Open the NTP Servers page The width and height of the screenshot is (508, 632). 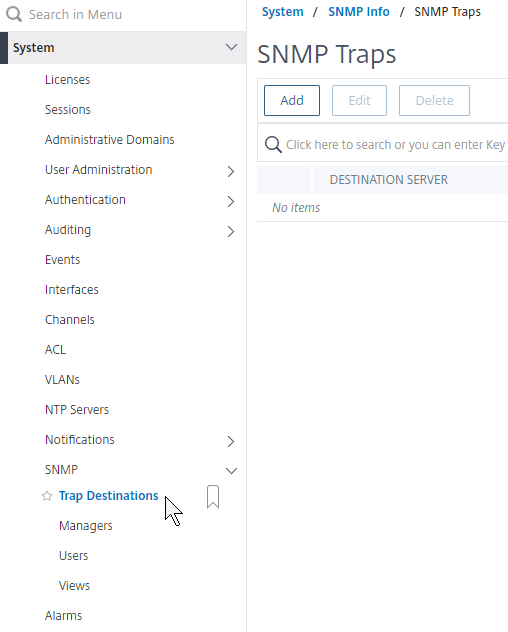pyautogui.click(x=77, y=410)
